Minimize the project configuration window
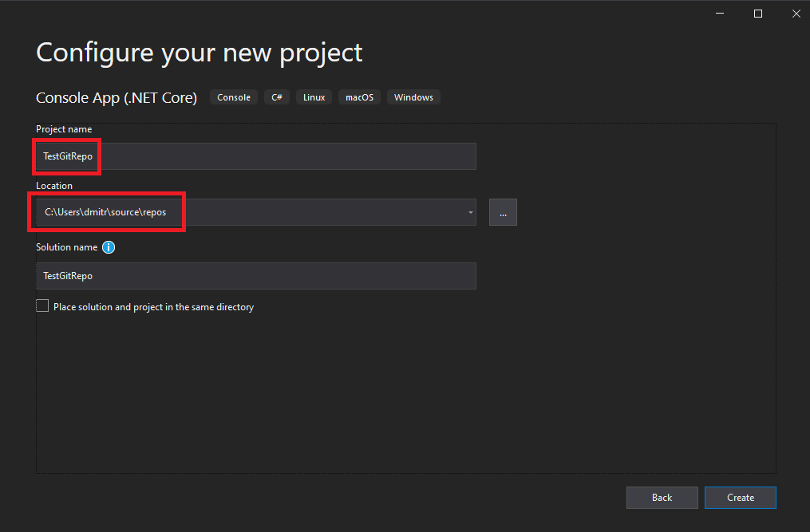Screen dimensions: 810x532 coord(721,14)
